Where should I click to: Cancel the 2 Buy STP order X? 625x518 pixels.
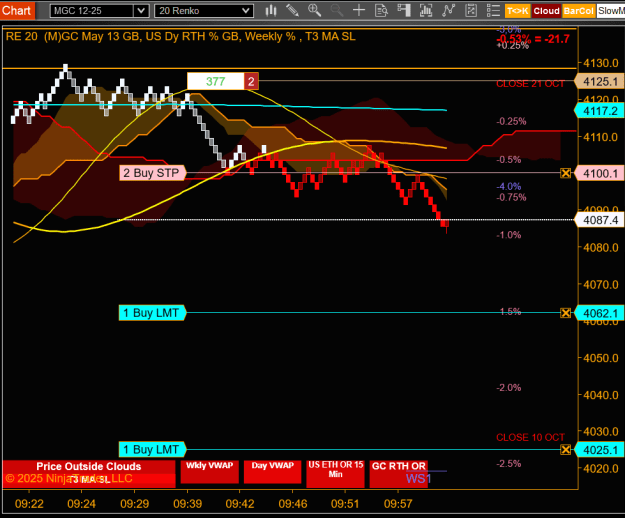tap(565, 173)
